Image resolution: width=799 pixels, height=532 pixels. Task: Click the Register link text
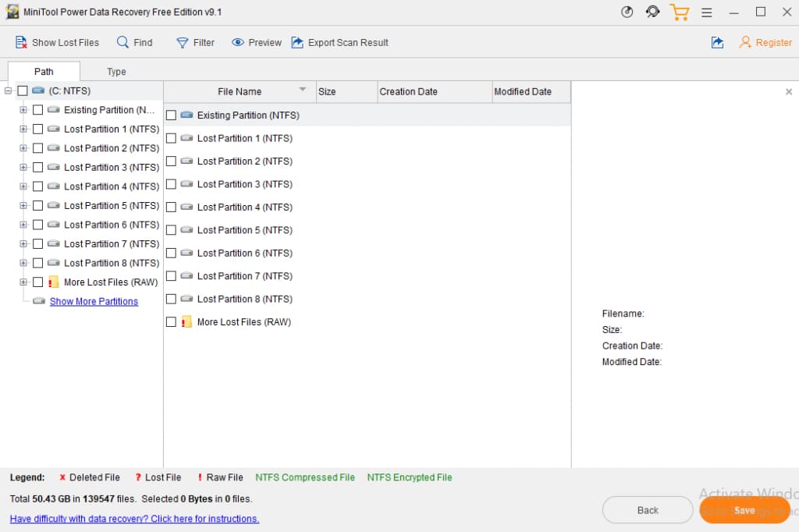pos(773,42)
